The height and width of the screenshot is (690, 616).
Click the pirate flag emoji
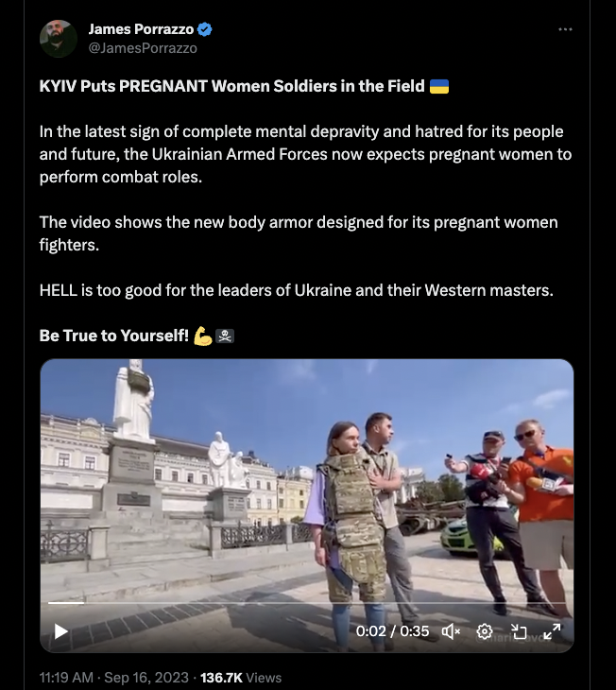pos(225,336)
